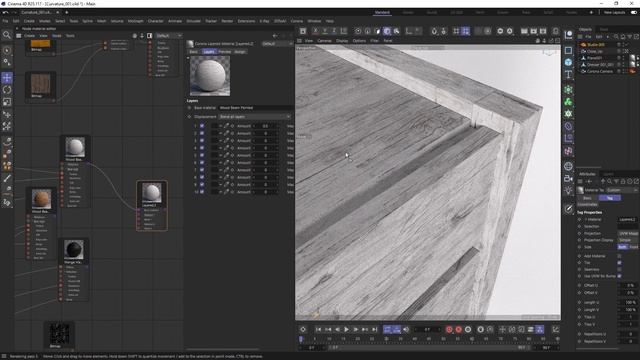Click the Text spline tool icon
This screenshot has height=360, width=640.
[568, 74]
